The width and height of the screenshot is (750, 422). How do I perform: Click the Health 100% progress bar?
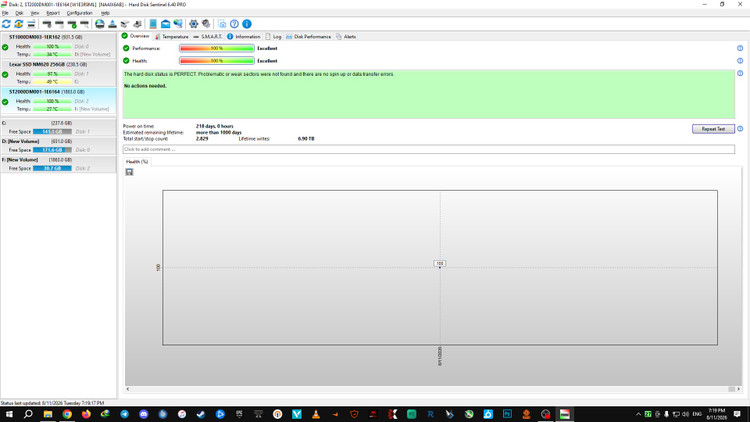(x=217, y=61)
